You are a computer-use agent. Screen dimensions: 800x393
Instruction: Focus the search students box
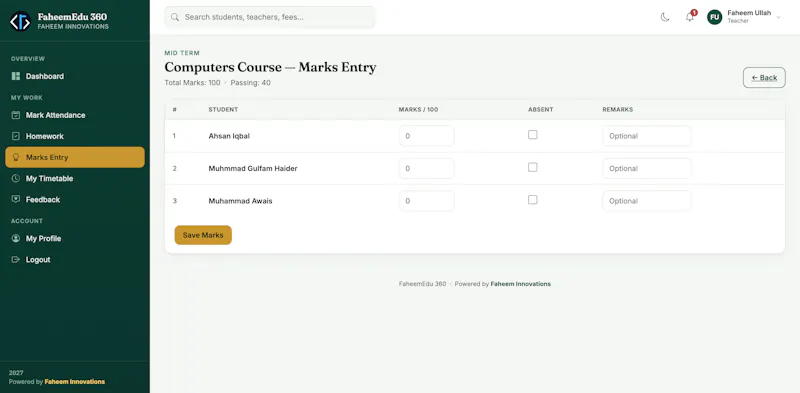(270, 17)
